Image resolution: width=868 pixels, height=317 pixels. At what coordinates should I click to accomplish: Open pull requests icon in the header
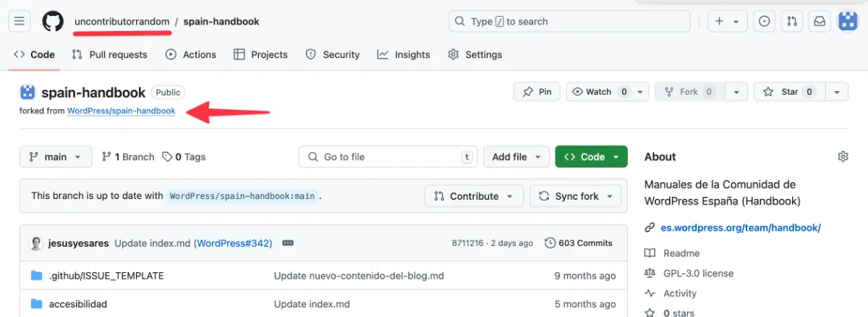point(792,22)
